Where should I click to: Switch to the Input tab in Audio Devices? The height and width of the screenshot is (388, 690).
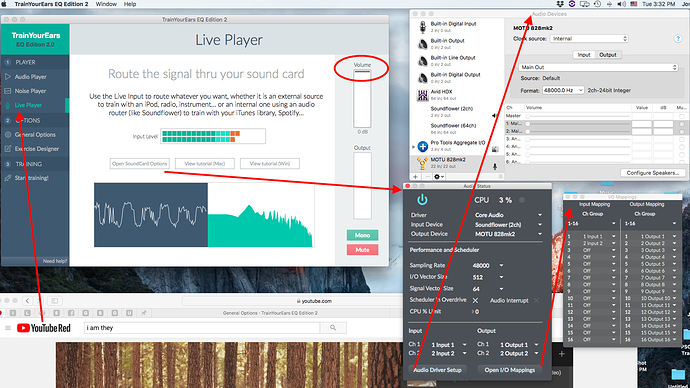584,55
